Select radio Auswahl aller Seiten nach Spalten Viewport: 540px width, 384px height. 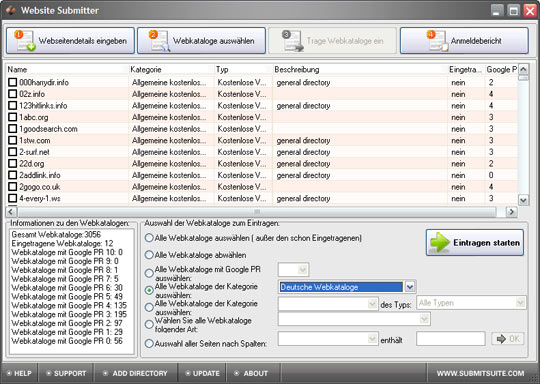coord(149,343)
